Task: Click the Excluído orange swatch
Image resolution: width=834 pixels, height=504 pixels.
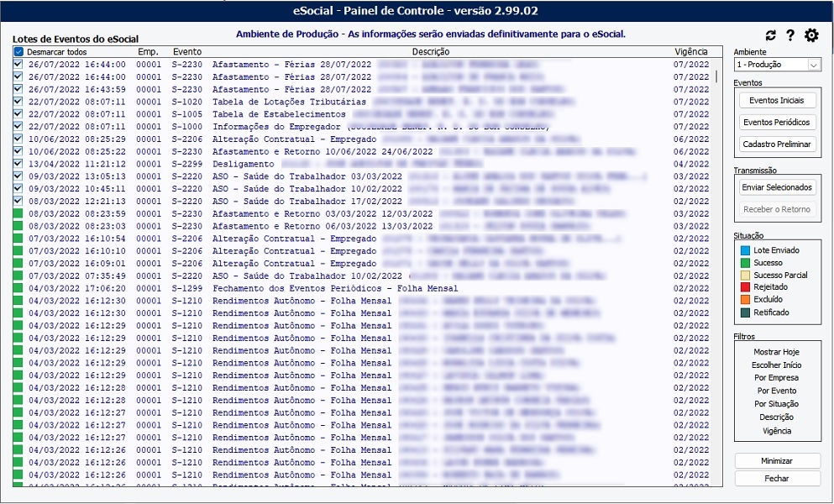Action: pyautogui.click(x=744, y=300)
